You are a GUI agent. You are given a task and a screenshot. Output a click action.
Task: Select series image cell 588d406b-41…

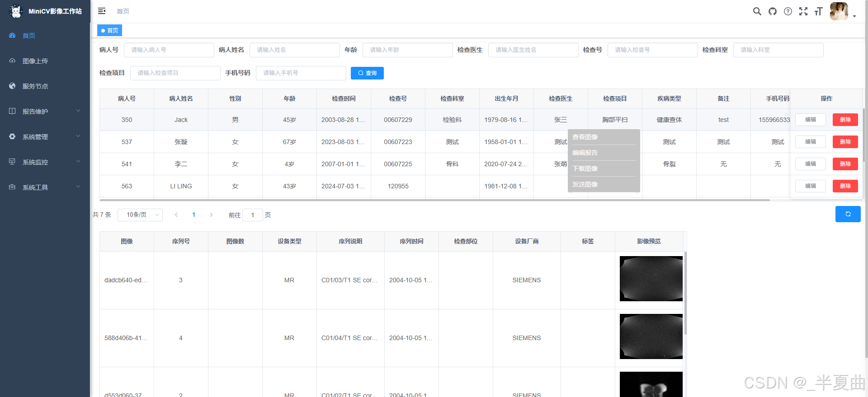[x=127, y=338]
